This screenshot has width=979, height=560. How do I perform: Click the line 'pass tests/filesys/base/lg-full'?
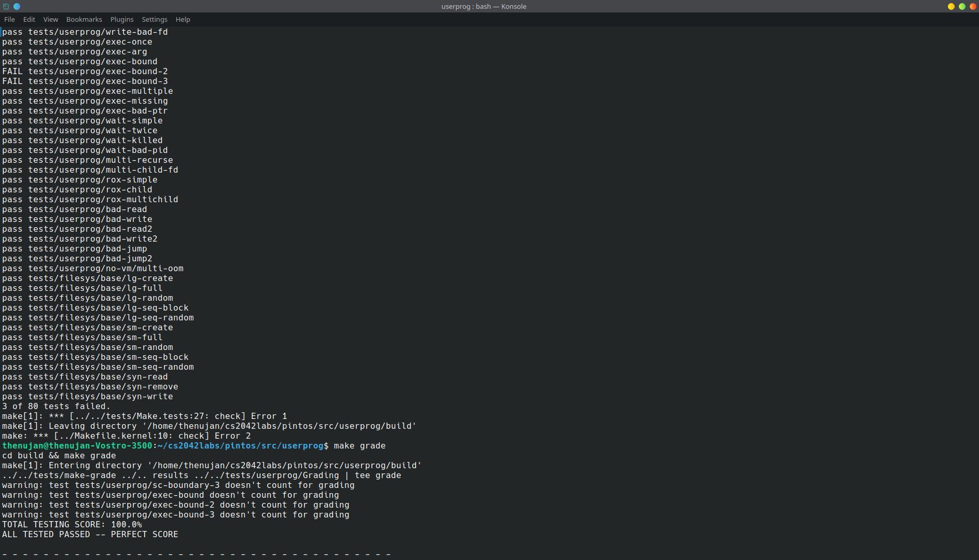(82, 288)
